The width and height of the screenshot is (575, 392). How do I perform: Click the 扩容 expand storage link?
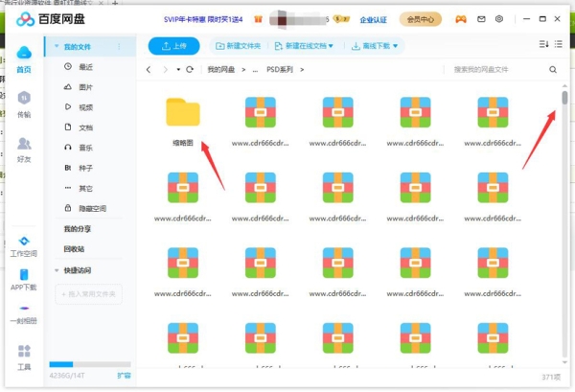pyautogui.click(x=124, y=376)
